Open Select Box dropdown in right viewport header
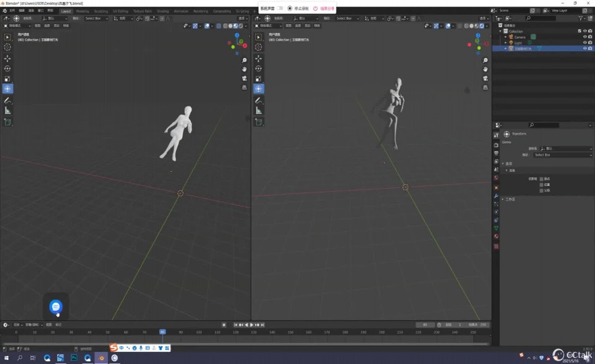595x364 pixels. coord(347,18)
